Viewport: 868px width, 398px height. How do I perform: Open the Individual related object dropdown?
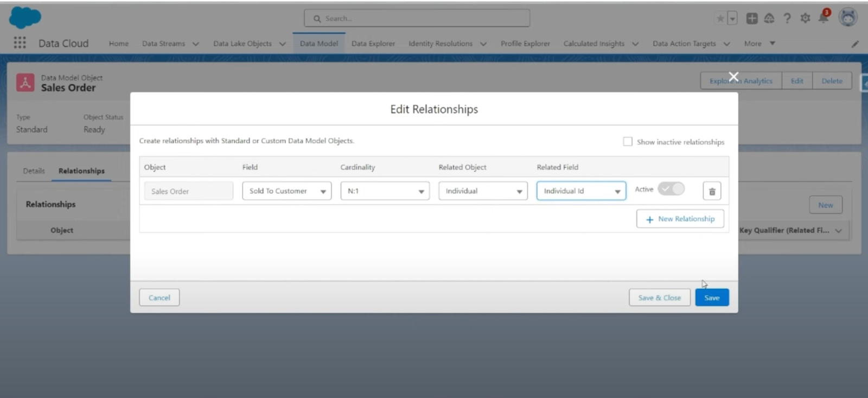click(483, 191)
